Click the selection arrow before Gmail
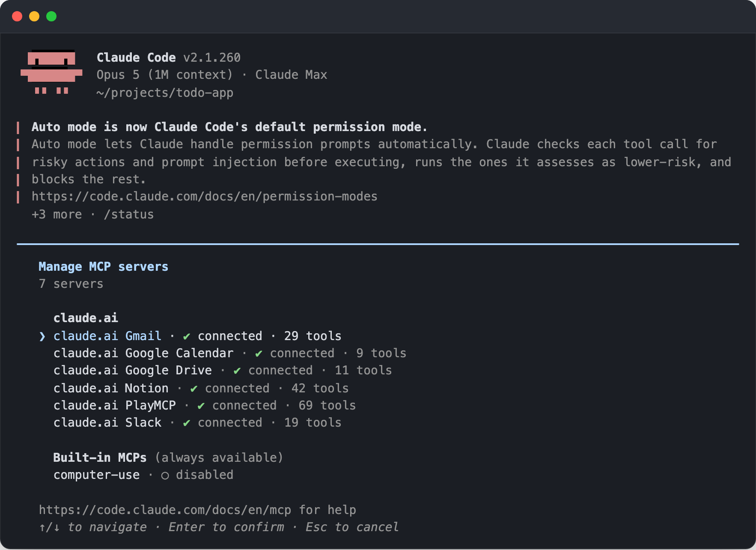 pos(42,337)
